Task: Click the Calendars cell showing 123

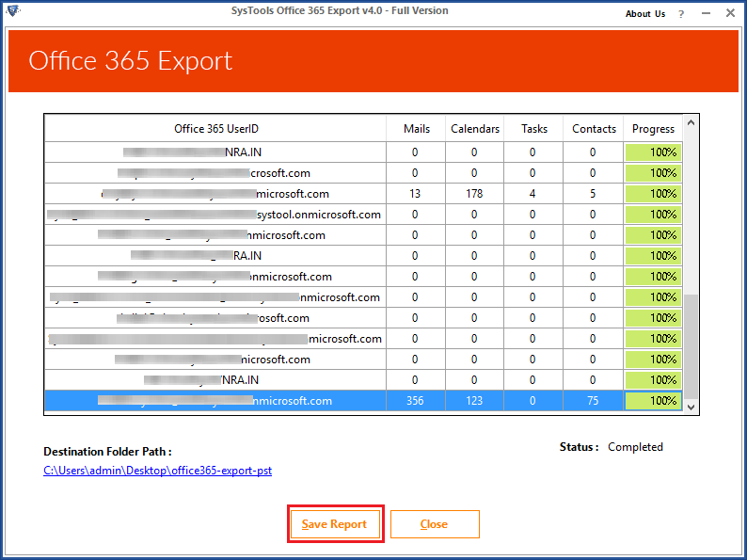Action: click(x=474, y=401)
